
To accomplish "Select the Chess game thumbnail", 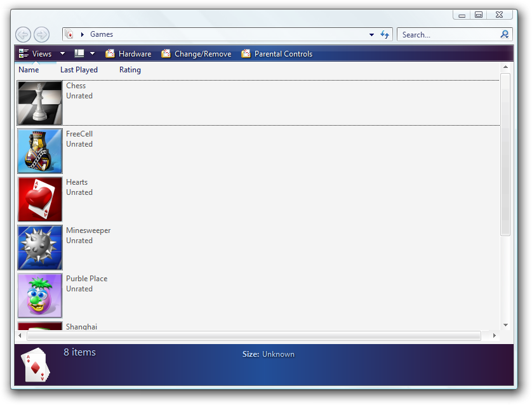I will tap(40, 103).
